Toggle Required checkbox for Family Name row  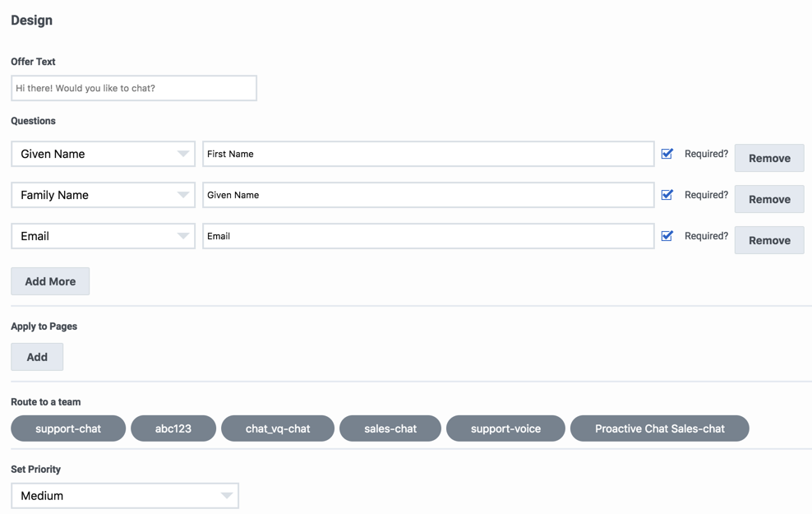coord(667,195)
